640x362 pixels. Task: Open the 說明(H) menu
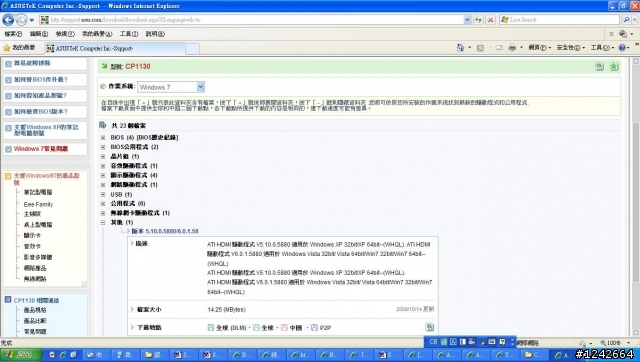[x=155, y=34]
